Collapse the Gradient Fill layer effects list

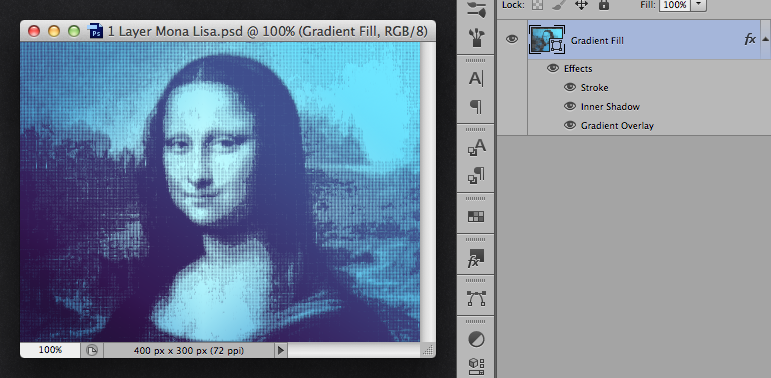pyautogui.click(x=765, y=39)
